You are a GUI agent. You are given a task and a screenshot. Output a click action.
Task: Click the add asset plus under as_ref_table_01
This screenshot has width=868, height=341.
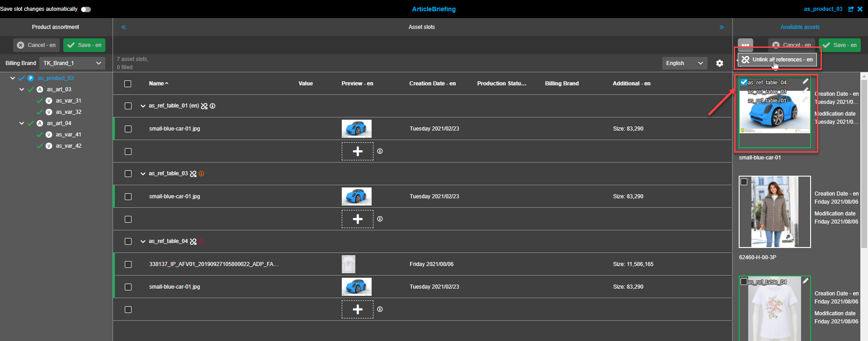(357, 151)
